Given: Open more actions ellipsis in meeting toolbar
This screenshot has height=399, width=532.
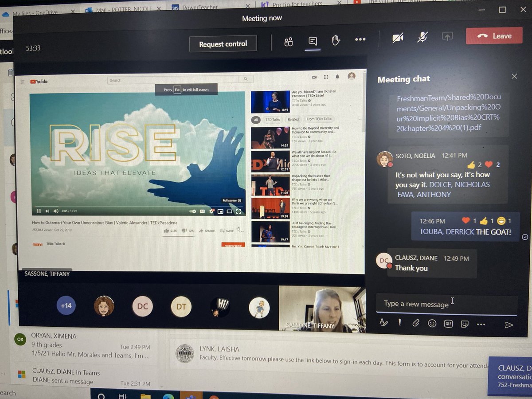Looking at the screenshot, I should 360,39.
